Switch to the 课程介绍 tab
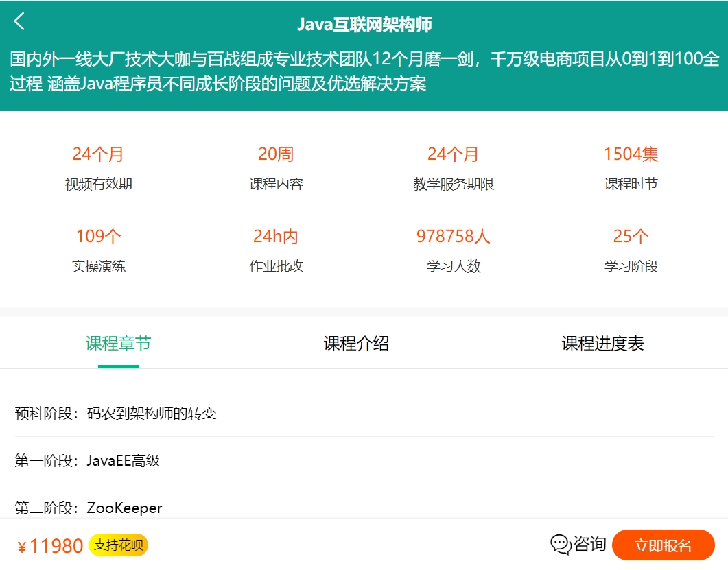Screen dimensions: 728x570 [357, 344]
